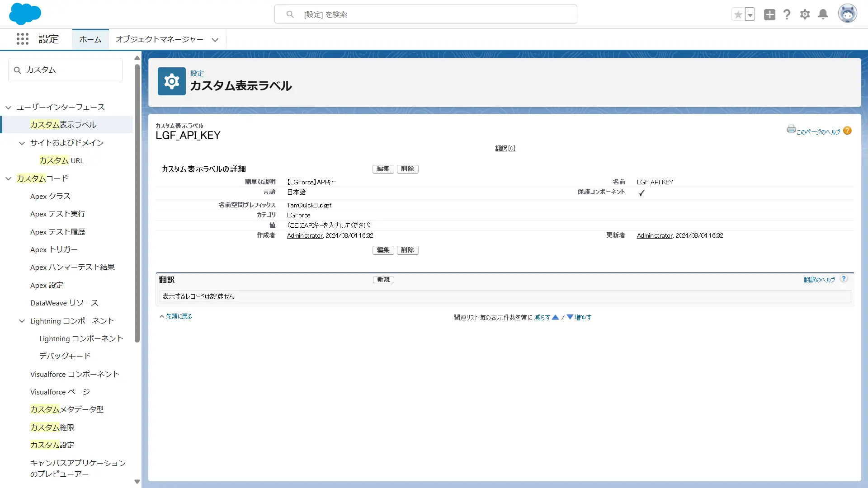Open the オブジェクトマネージャー tab
868x488 pixels.
[x=159, y=39]
